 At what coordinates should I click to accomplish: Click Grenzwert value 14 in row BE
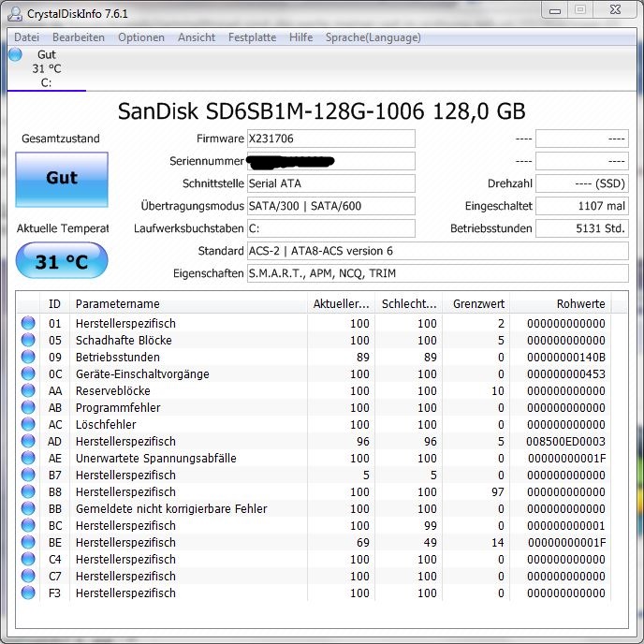click(x=497, y=542)
